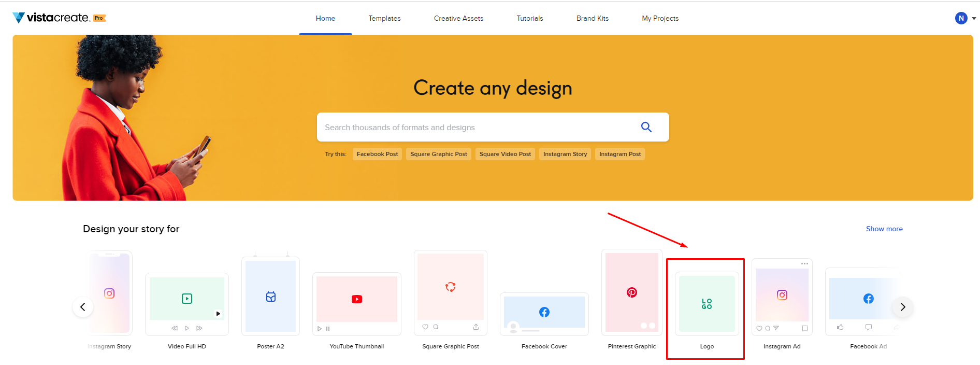Click the Logo label text
Viewport: 980px width, 365px height.
click(x=707, y=346)
